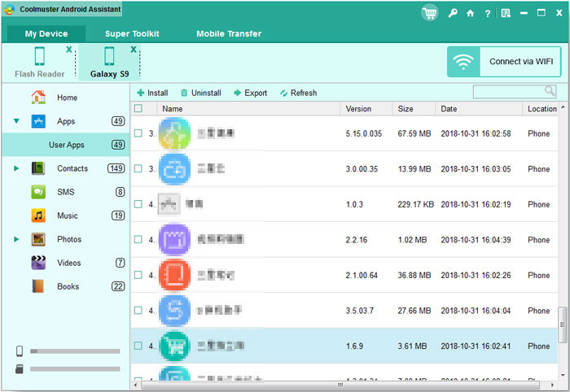Check the box for version 5.15.0.035 app
570x392 pixels.
point(138,133)
